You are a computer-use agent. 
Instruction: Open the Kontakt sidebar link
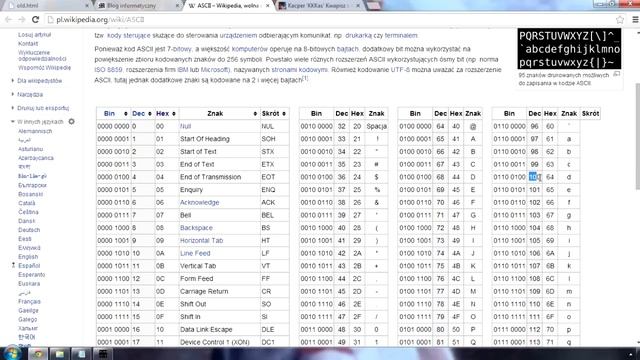[28, 44]
